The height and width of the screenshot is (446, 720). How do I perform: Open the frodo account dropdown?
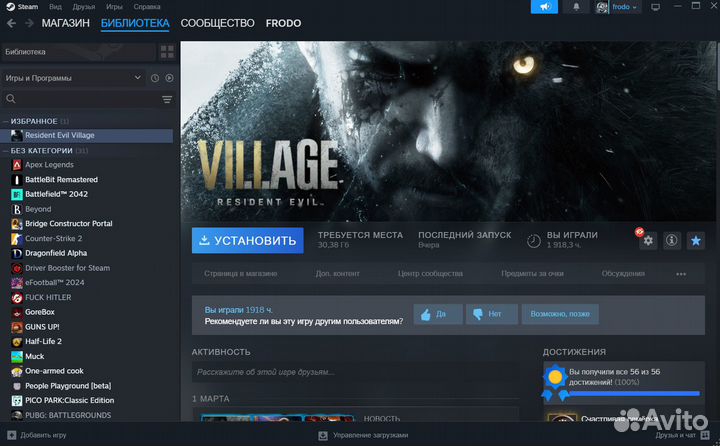[x=624, y=7]
